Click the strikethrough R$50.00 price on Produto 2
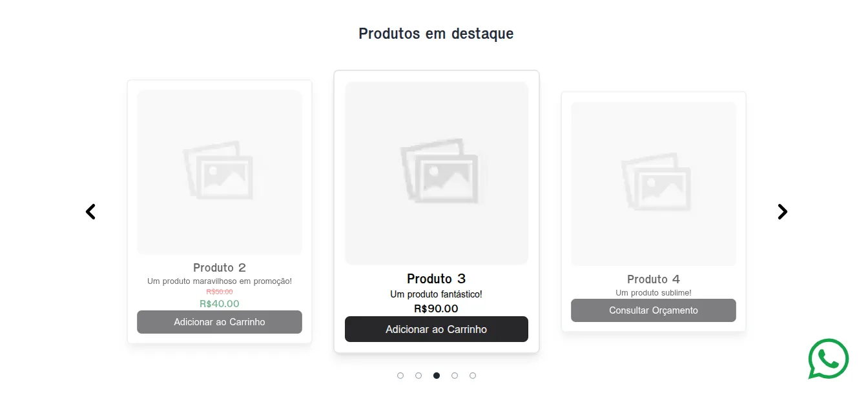Screen dimensions: 868x413 coord(220,292)
